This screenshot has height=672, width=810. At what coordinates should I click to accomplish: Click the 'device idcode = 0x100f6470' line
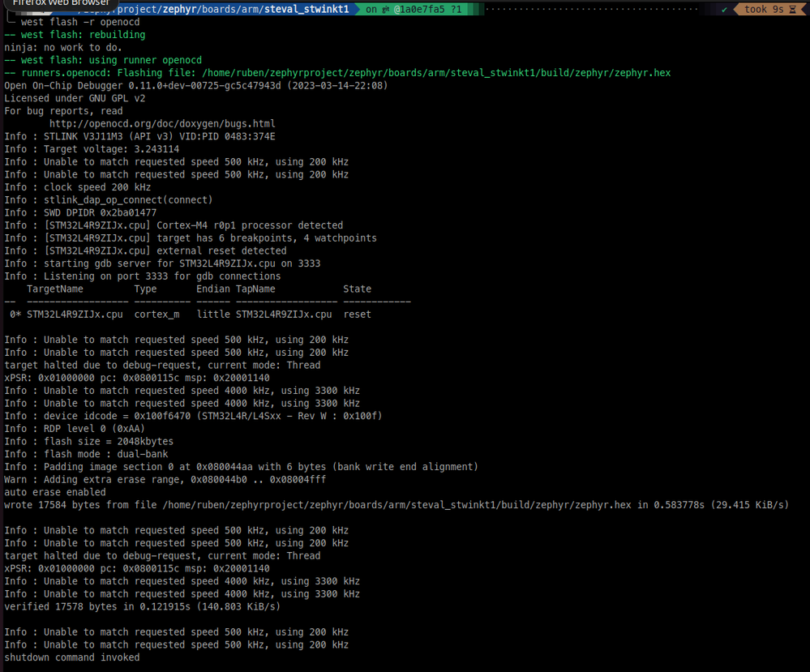tap(193, 416)
